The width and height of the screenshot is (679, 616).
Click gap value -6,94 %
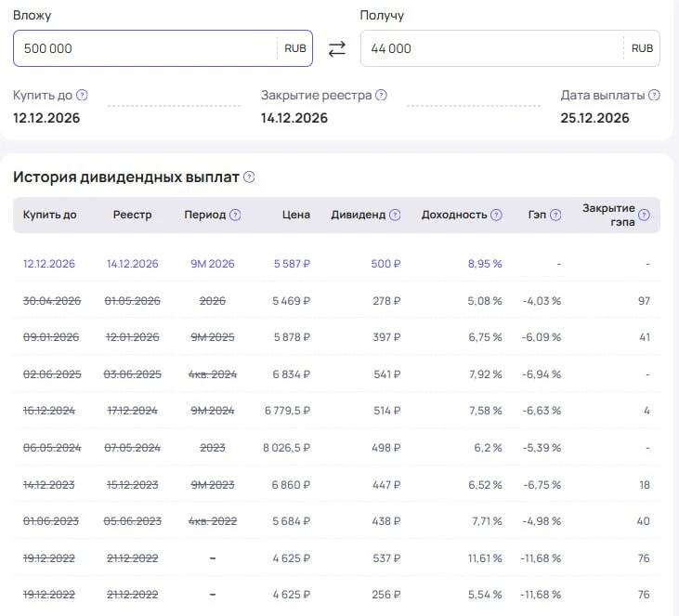pyautogui.click(x=542, y=374)
